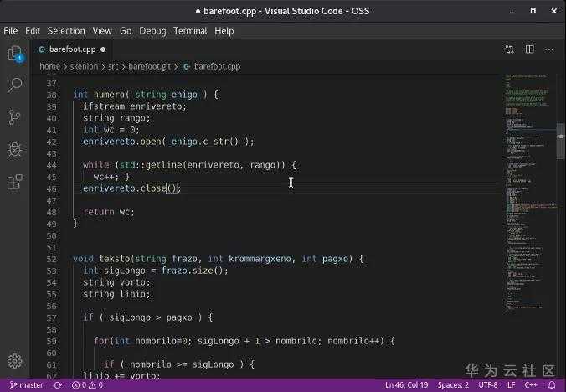Image resolution: width=566 pixels, height=392 pixels.
Task: Open the Debug view in activity bar
Action: (x=15, y=149)
